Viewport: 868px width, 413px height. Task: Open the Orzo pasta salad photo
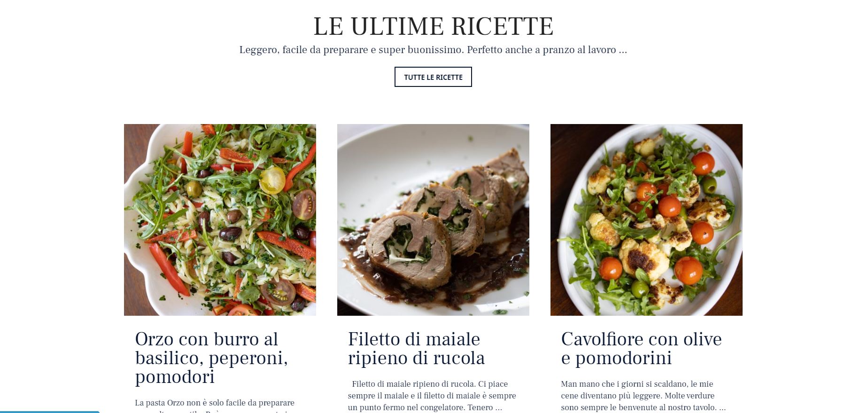pyautogui.click(x=220, y=220)
